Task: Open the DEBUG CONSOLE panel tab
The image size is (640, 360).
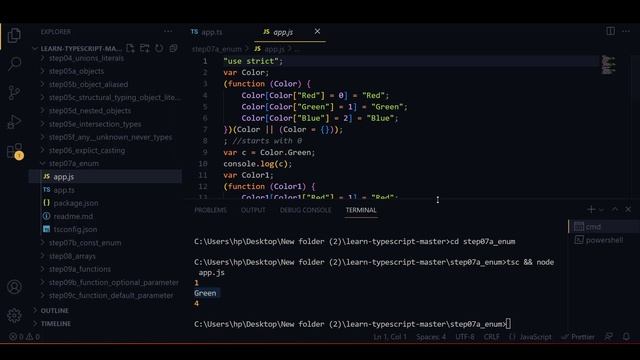Action: pyautogui.click(x=305, y=210)
